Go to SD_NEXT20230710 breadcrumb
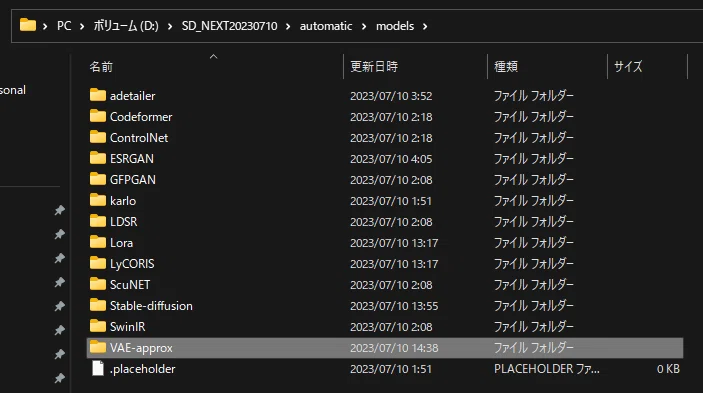Viewport: 703px width, 393px height. click(x=229, y=26)
